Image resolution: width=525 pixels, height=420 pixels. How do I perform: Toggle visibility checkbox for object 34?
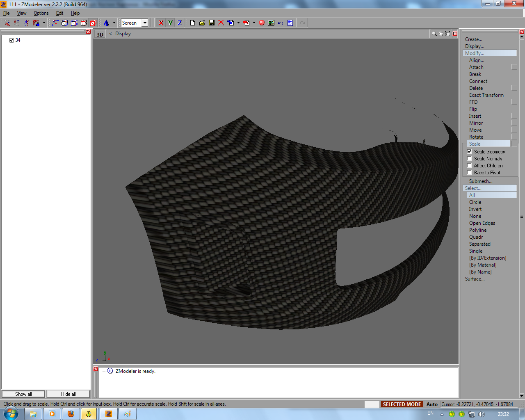click(11, 40)
